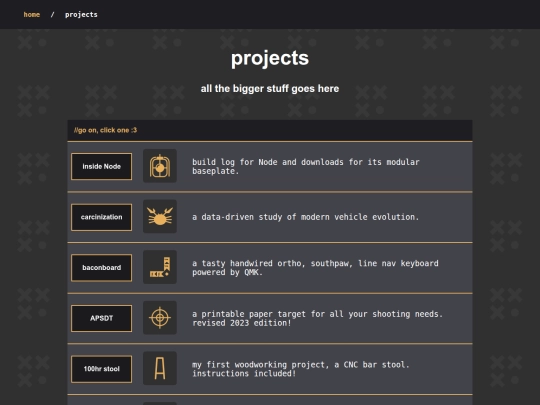Click the keyboard icon for baconboard

point(160,267)
